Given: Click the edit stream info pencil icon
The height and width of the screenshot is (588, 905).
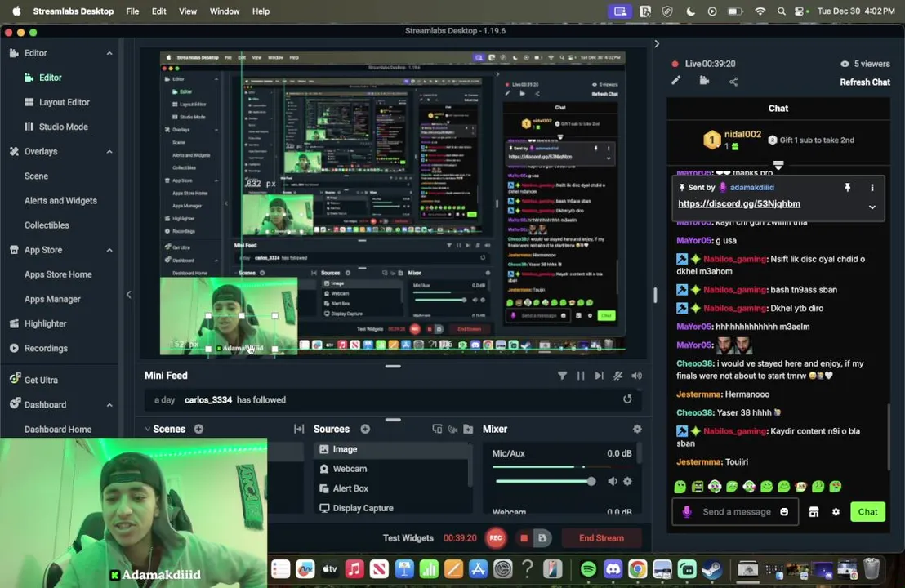Looking at the screenshot, I should click(x=675, y=81).
